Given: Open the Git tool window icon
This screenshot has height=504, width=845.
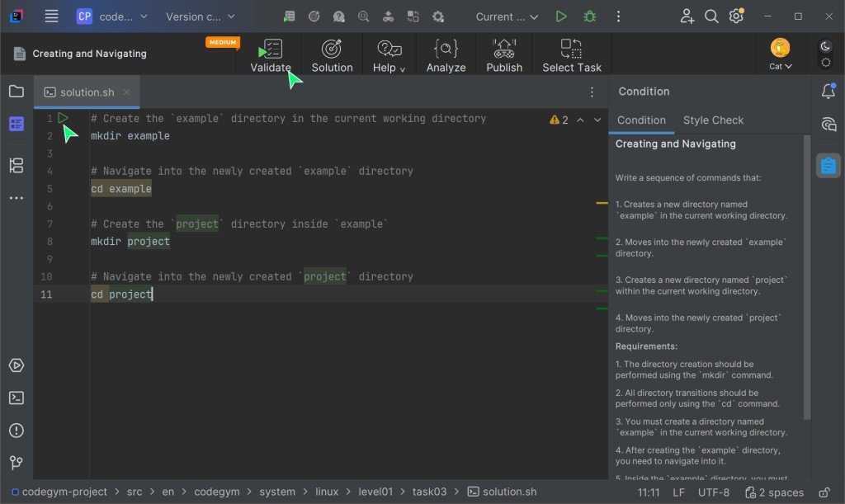Looking at the screenshot, I should point(16,463).
